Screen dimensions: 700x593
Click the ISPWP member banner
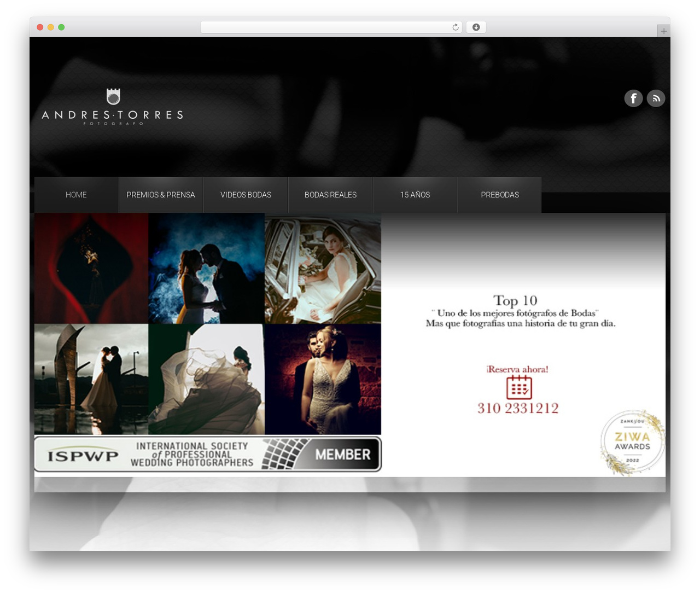click(x=208, y=454)
